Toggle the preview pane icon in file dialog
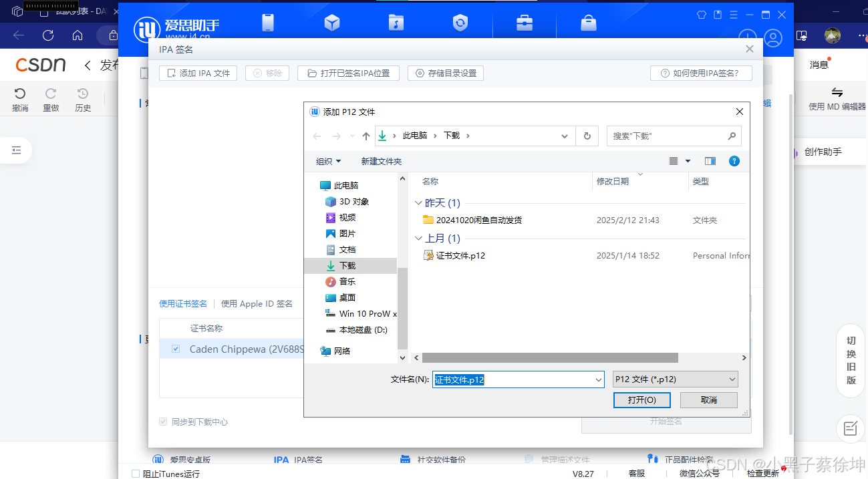Image resolution: width=868 pixels, height=479 pixels. point(710,161)
